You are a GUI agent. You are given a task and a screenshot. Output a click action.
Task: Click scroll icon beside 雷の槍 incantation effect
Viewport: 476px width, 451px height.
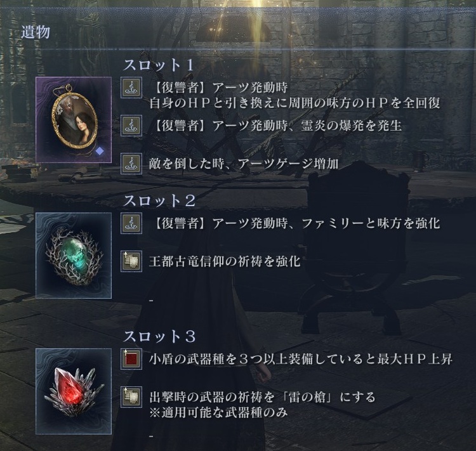pos(131,397)
